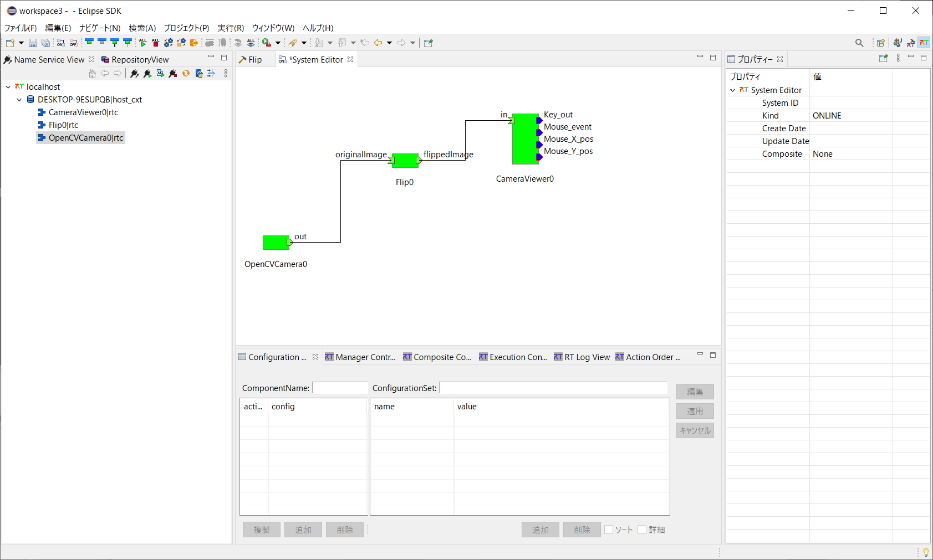Click the orange back arrow navigation icon
Screen dimensions: 933x560
click(x=378, y=43)
